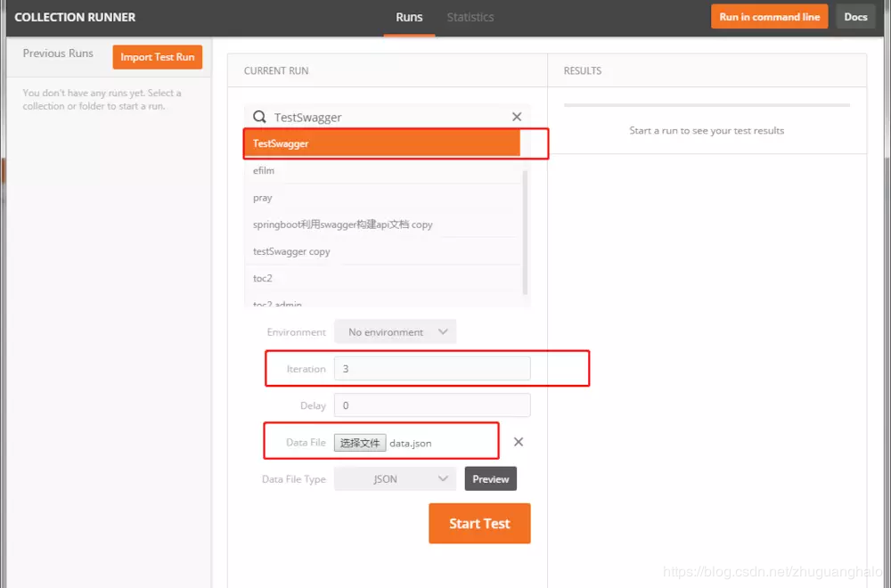This screenshot has width=891, height=588.
Task: Clear the TestSwagger search text
Action: pos(517,117)
